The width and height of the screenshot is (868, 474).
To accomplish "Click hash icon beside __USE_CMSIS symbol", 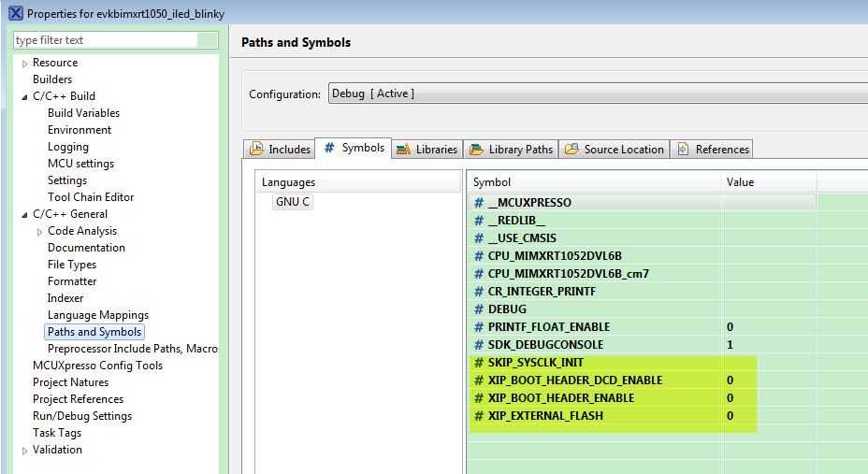I will (479, 237).
